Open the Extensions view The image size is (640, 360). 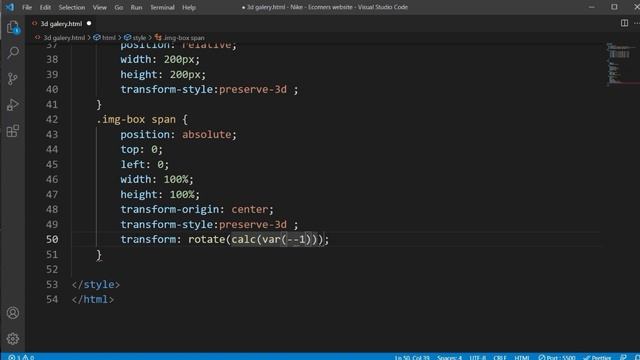(13, 131)
